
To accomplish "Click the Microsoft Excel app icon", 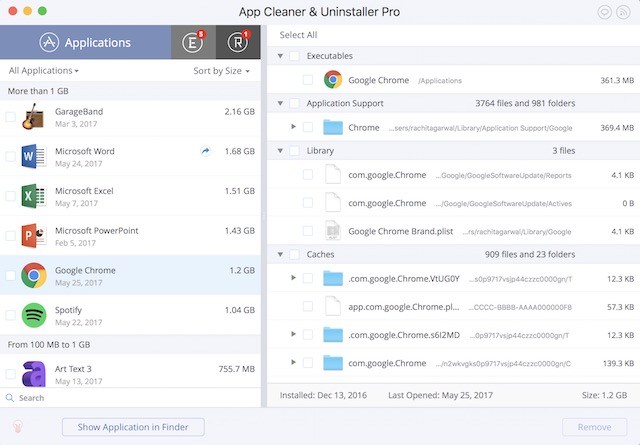I will coord(34,196).
